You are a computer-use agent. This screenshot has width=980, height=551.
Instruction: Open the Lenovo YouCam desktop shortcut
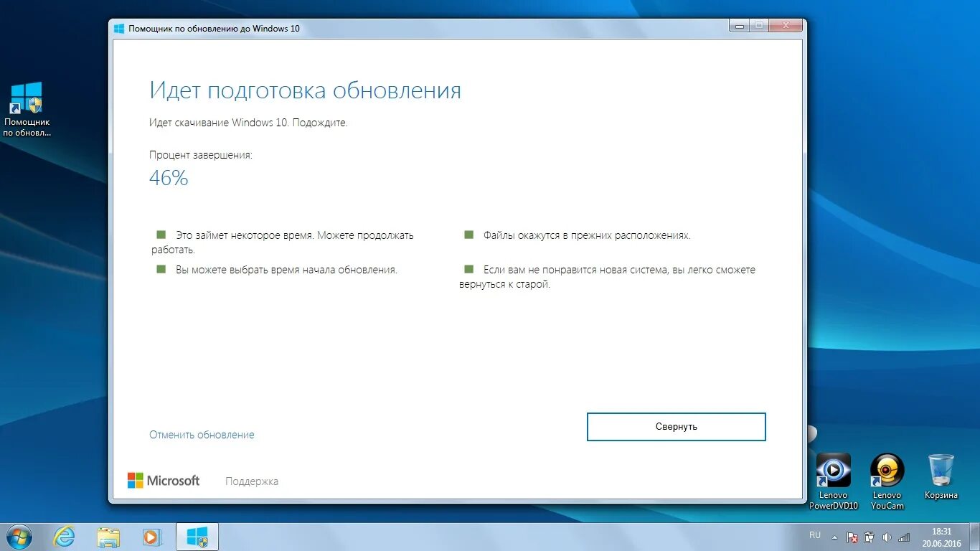887,481
